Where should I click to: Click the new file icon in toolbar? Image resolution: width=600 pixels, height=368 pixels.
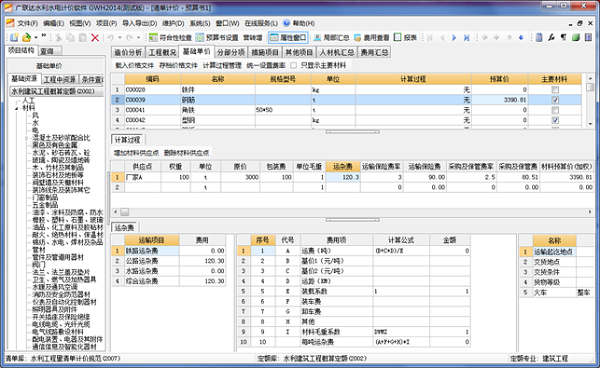point(14,37)
